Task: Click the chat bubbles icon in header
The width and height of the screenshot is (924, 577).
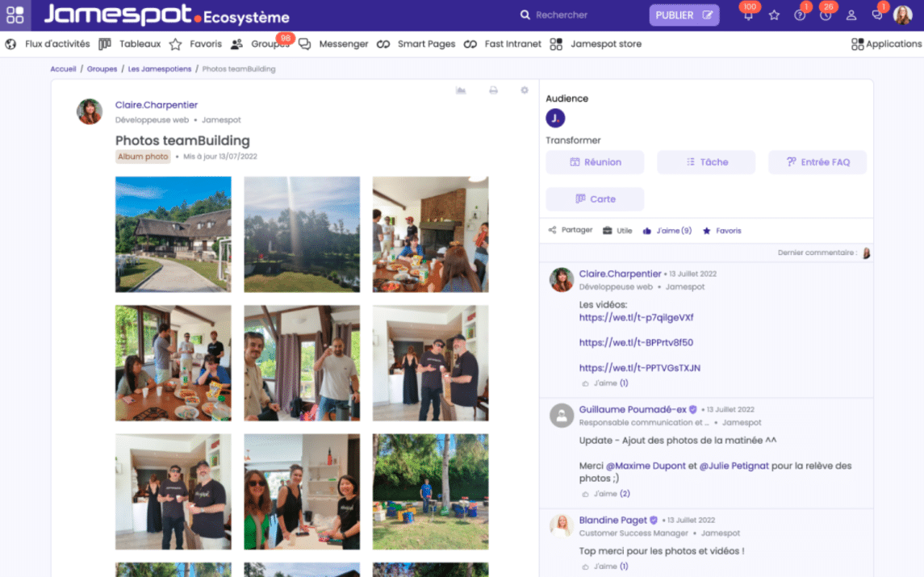Action: [877, 15]
